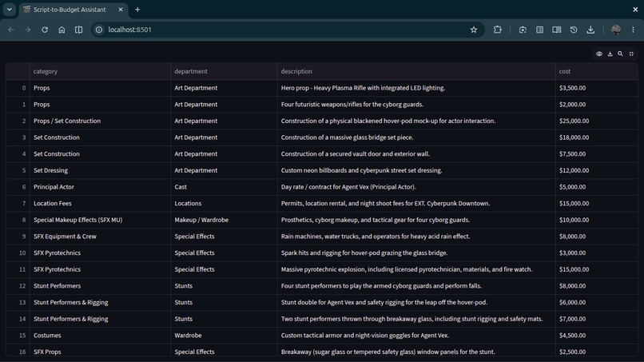Screen dimensions: 644x362
Task: Select the massive glass bridge description
Action: click(x=416, y=137)
